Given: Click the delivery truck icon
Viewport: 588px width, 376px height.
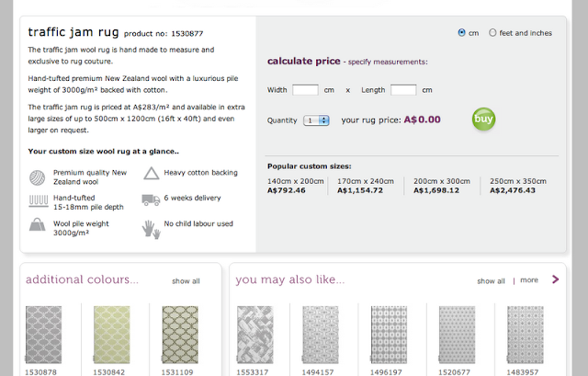Looking at the screenshot, I should pyautogui.click(x=151, y=199).
